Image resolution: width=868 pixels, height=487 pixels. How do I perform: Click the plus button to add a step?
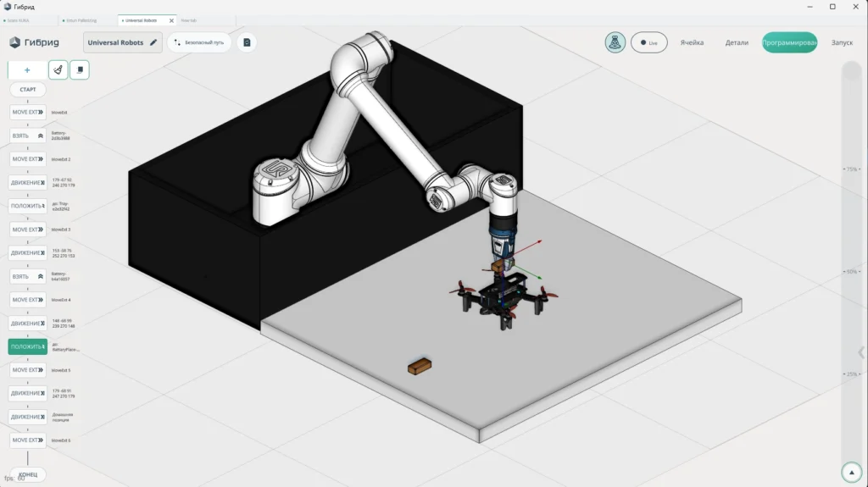pyautogui.click(x=27, y=70)
